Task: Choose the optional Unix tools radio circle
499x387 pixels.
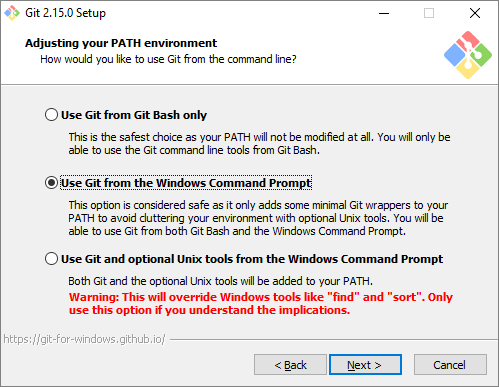Action: [51, 259]
